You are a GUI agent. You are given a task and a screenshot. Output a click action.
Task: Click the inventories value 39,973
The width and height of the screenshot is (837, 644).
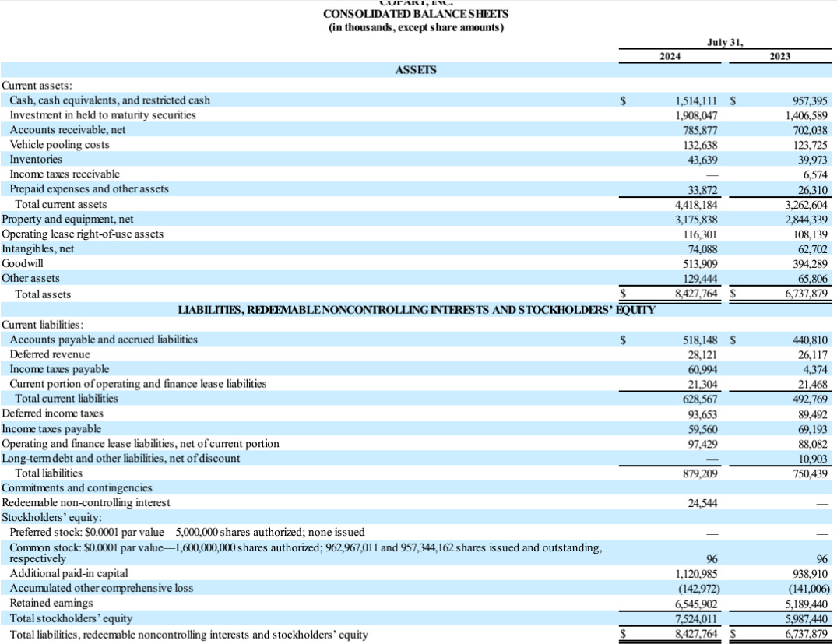tap(812, 160)
